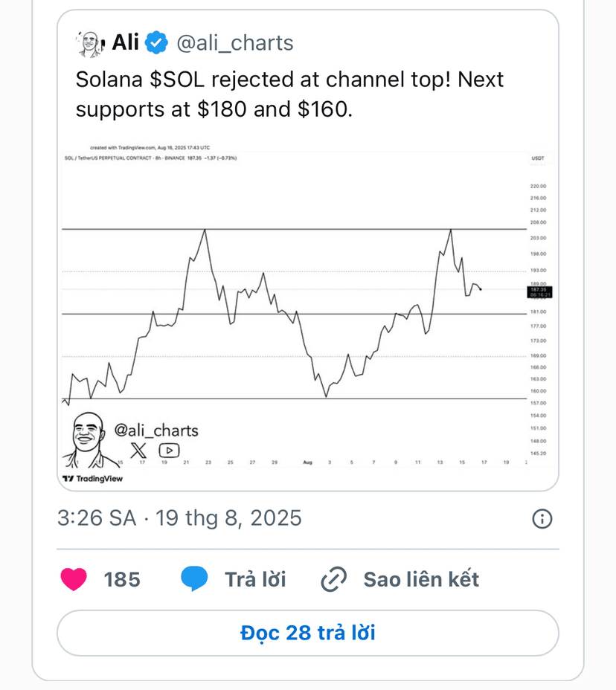Screen dimensions: 616x690
Task: Click the @ali_charts watermark on chart
Action: click(x=156, y=430)
